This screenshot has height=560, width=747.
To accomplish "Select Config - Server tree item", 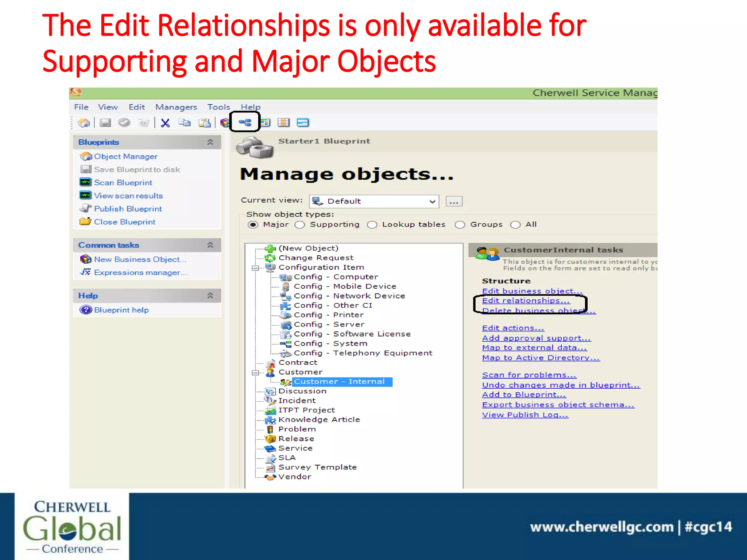I will tap(329, 324).
